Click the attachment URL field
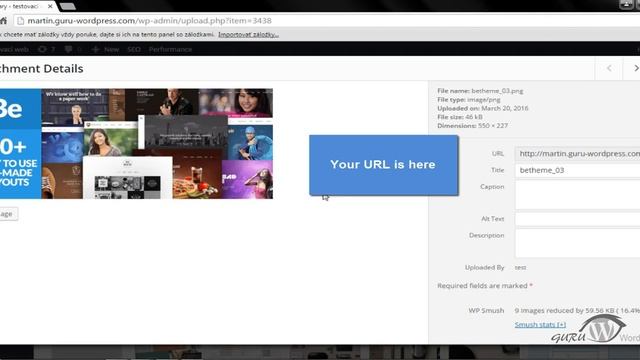The image size is (640, 360). pos(578,154)
